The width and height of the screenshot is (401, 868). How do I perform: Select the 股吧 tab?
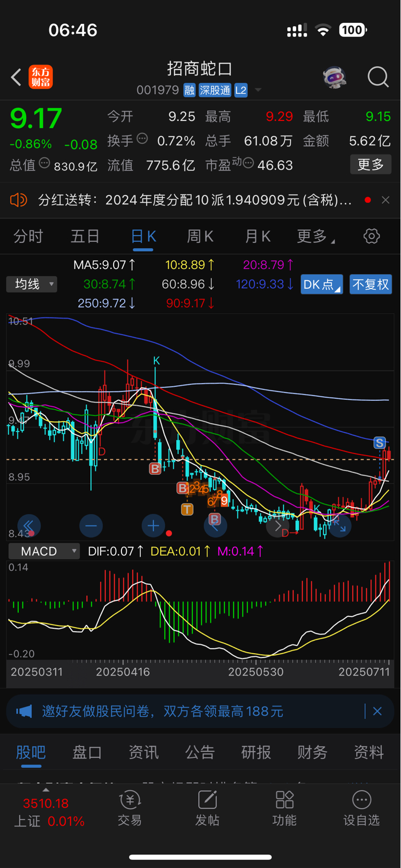pyautogui.click(x=31, y=752)
